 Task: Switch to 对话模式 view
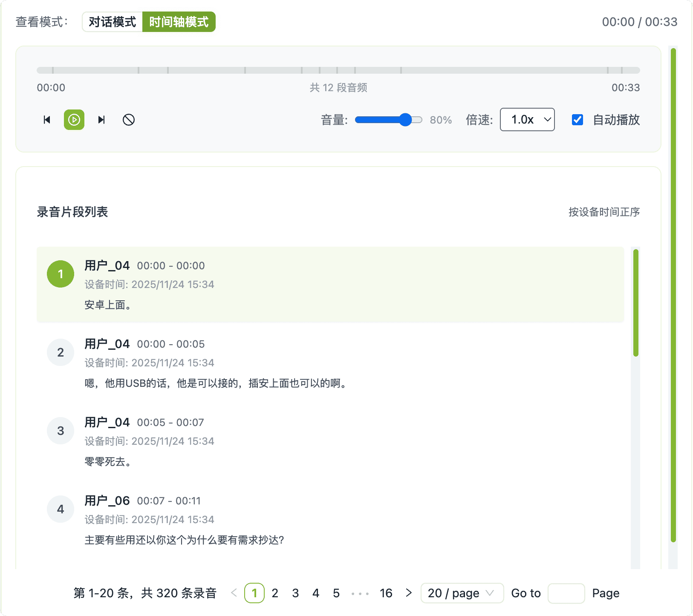[113, 22]
